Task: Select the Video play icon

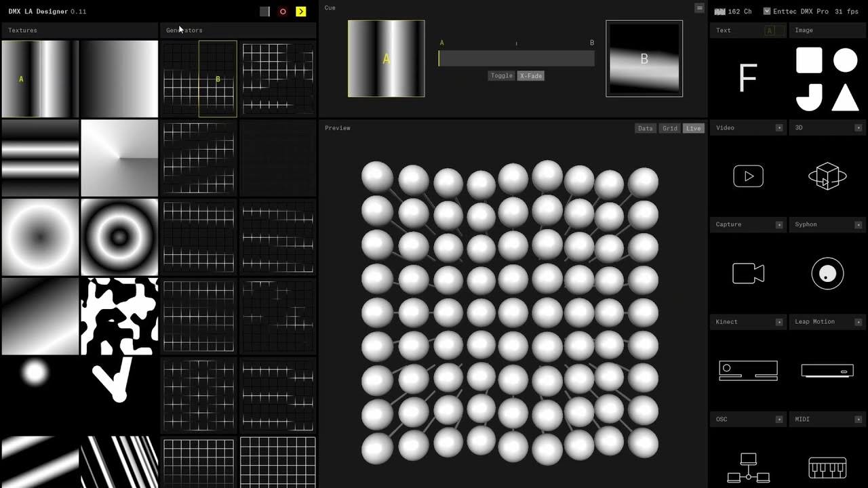Action: tap(748, 176)
